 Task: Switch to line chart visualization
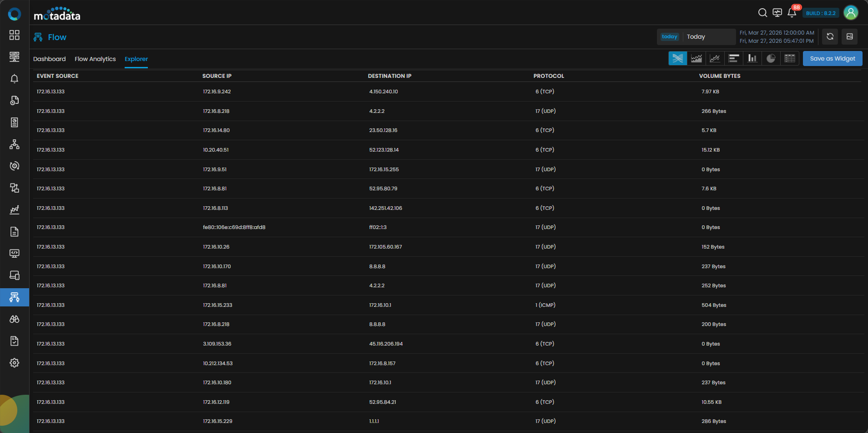coord(715,58)
